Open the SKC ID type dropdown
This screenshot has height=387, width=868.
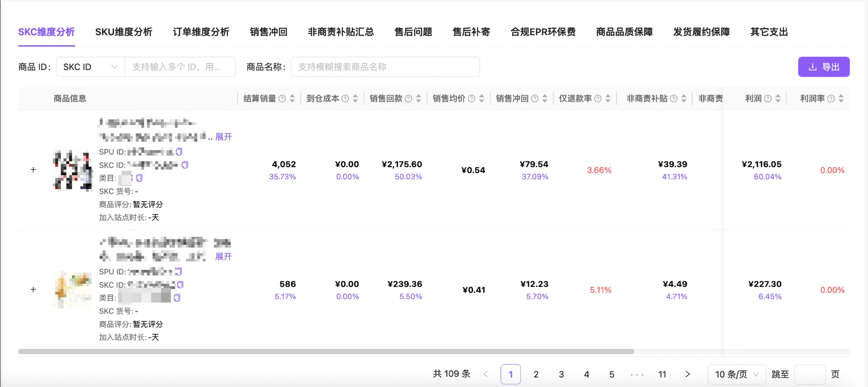(90, 67)
